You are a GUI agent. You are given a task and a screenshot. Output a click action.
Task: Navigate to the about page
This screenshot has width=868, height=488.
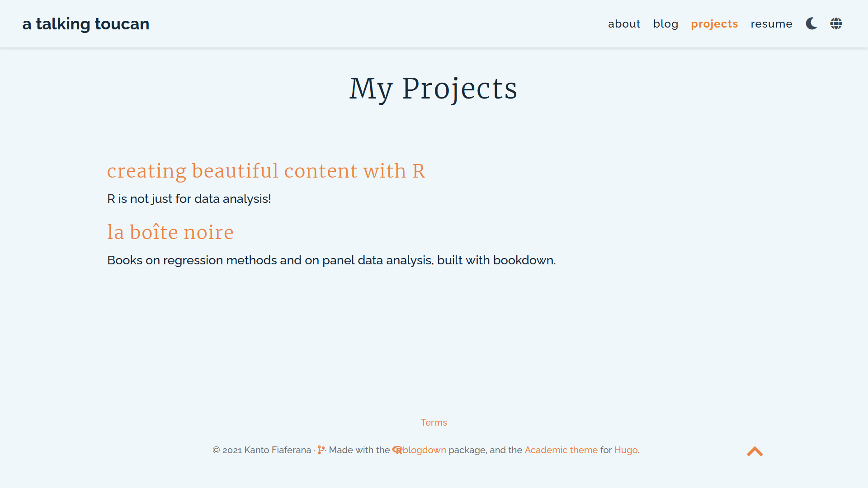[624, 24]
